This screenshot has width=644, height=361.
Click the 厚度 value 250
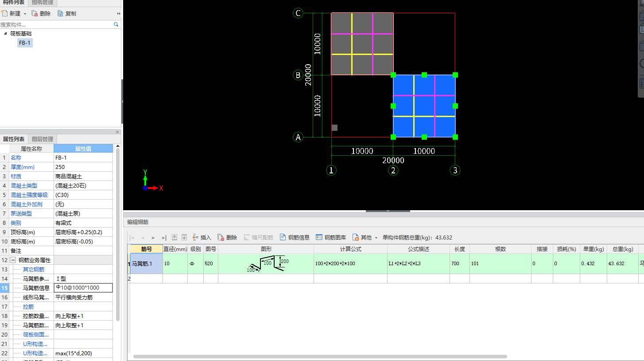click(83, 167)
